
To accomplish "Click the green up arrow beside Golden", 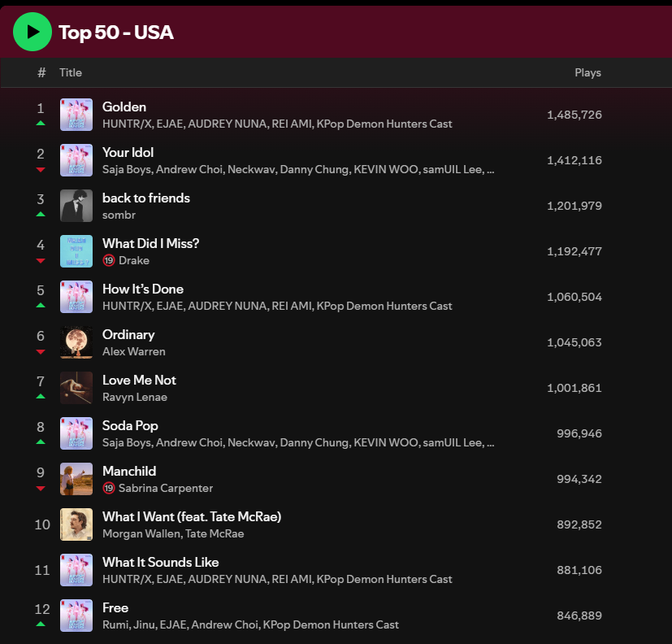I will point(40,123).
